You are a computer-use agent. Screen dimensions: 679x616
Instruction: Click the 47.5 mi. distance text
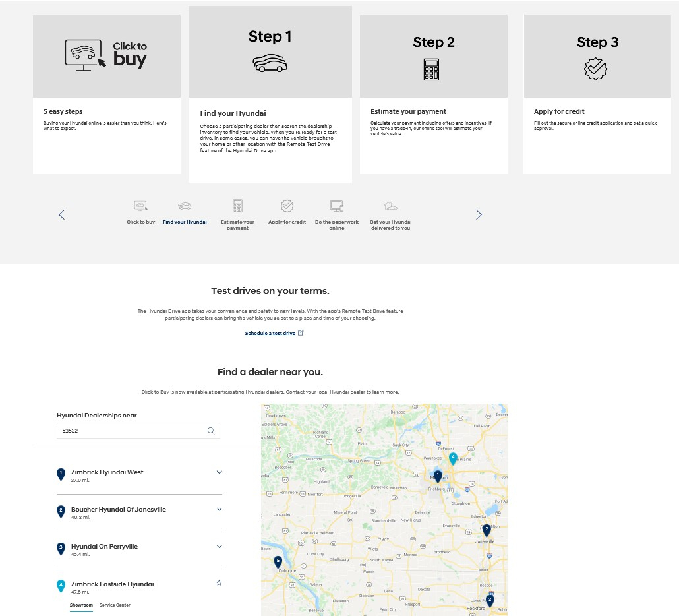80,592
